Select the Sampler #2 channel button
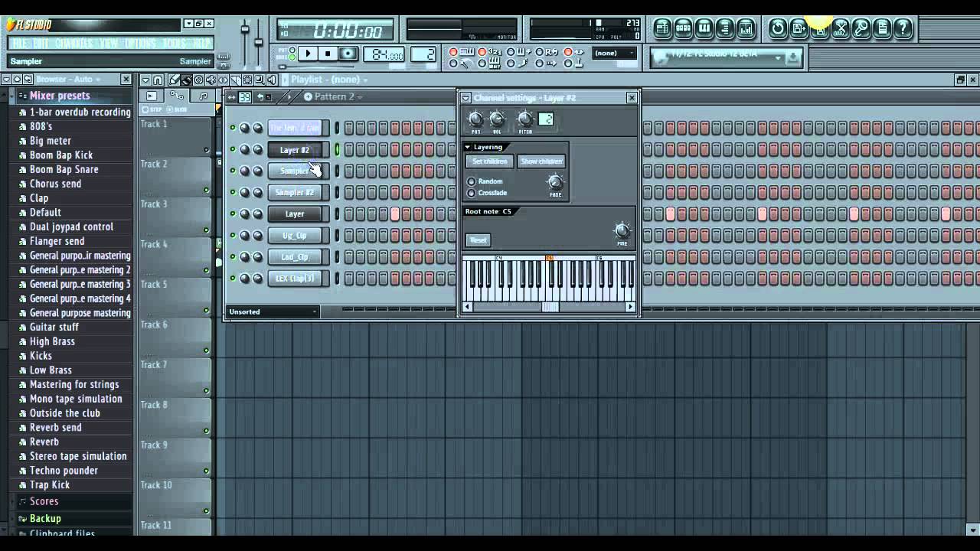The width and height of the screenshot is (980, 551). pos(295,193)
